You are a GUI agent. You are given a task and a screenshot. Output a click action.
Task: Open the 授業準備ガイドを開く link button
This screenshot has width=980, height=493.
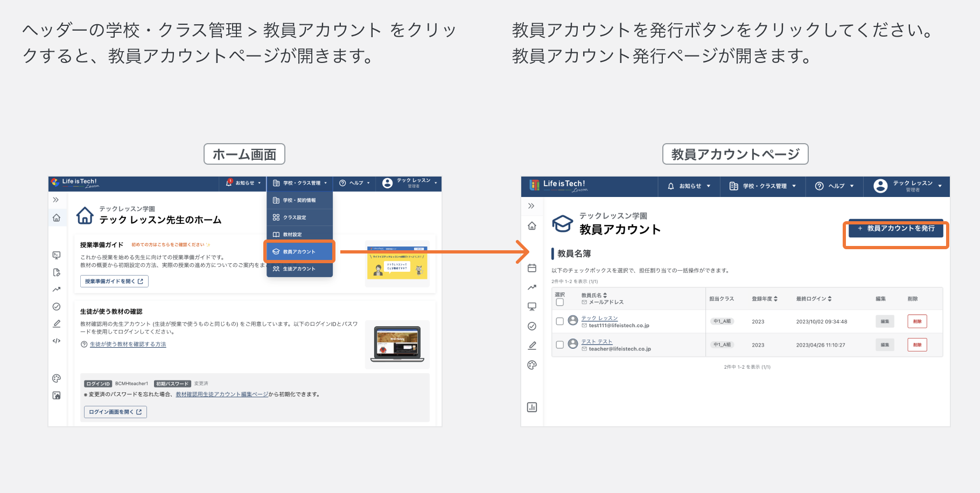click(114, 281)
